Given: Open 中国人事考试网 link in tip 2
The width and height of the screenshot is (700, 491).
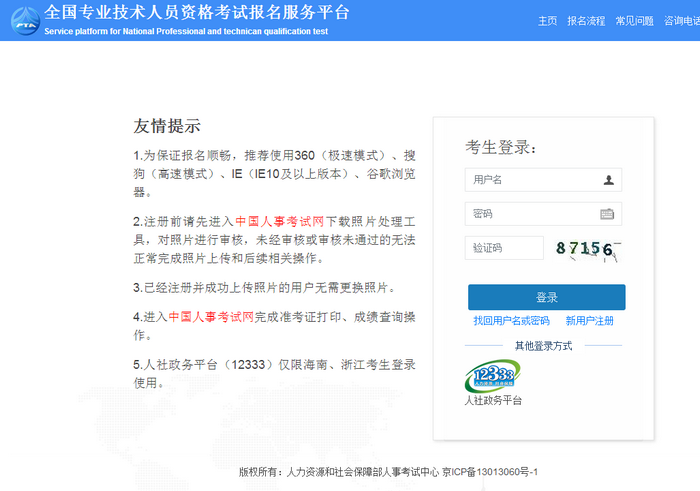Looking at the screenshot, I should [x=280, y=221].
